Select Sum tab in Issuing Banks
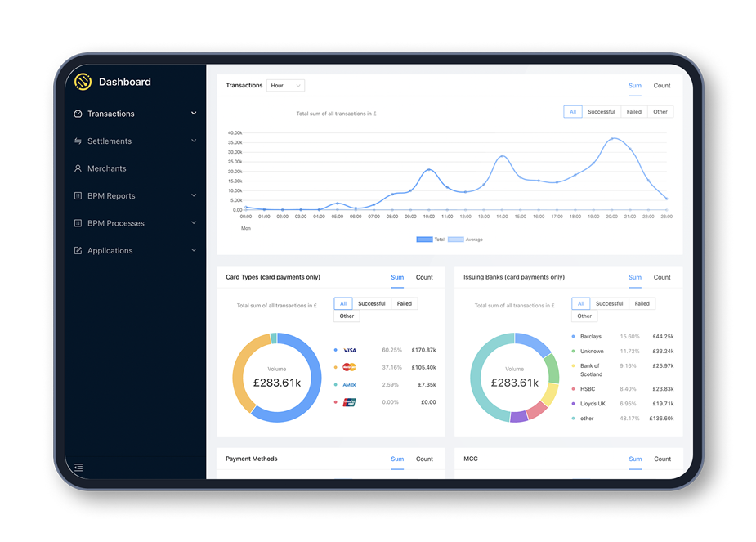 click(634, 277)
